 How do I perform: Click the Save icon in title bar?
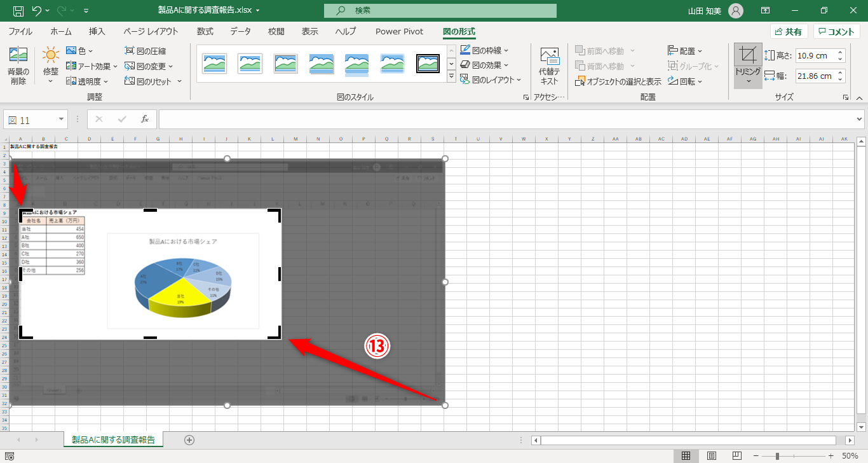click(18, 11)
